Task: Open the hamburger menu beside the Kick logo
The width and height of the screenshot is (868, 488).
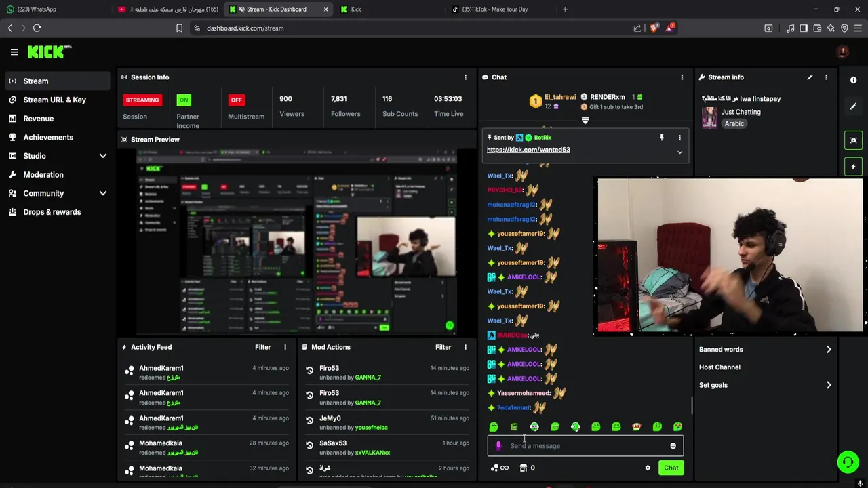Action: point(14,52)
